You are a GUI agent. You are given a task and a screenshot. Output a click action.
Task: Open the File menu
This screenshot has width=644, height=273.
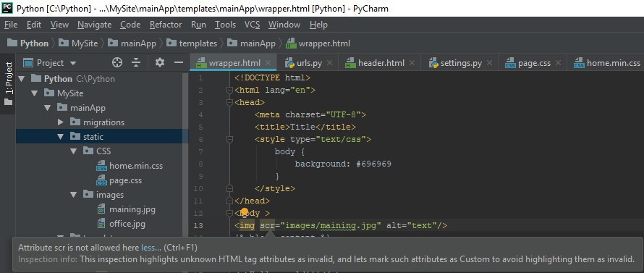pyautogui.click(x=11, y=25)
